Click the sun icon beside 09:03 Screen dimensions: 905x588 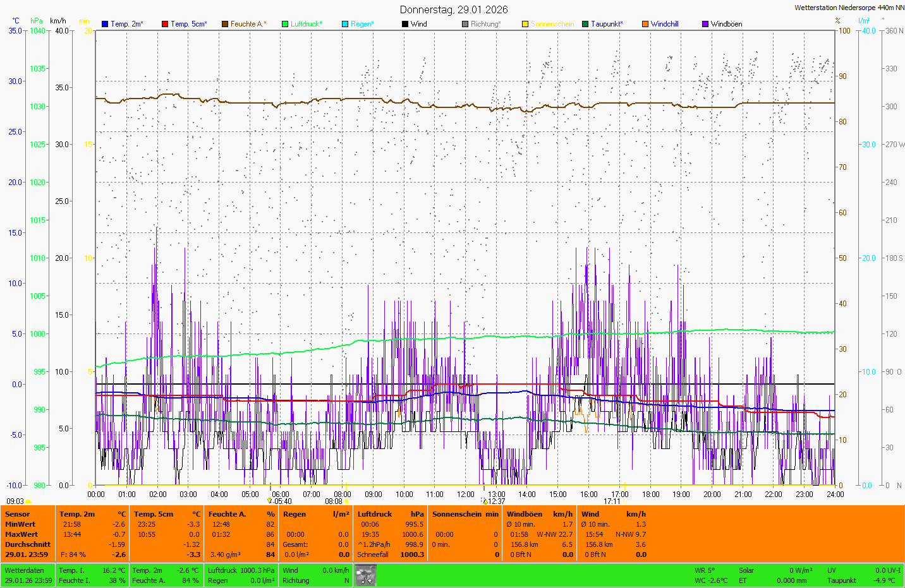[x=28, y=501]
